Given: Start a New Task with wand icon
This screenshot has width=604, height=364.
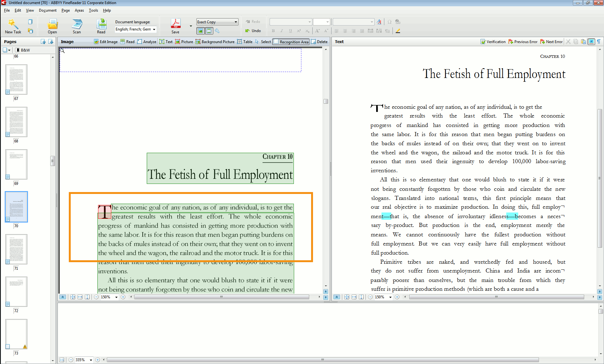Looking at the screenshot, I should [13, 26].
